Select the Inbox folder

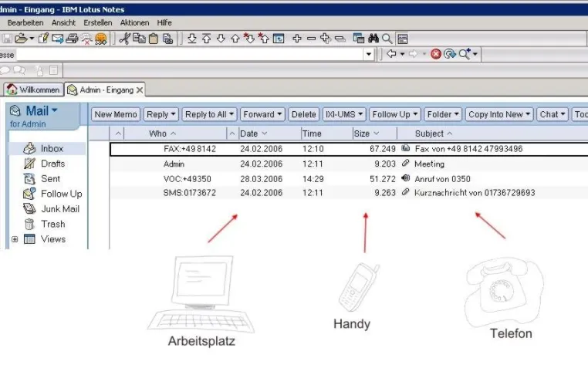coord(52,149)
